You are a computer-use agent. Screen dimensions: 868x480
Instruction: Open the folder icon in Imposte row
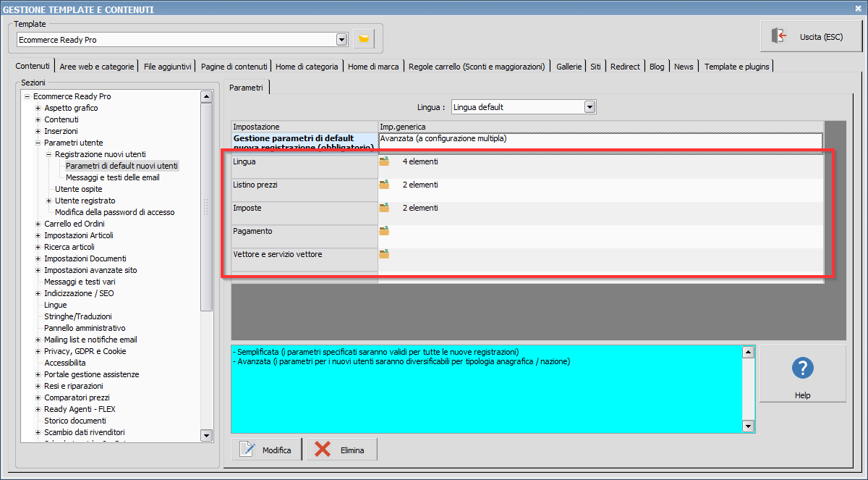click(384, 208)
